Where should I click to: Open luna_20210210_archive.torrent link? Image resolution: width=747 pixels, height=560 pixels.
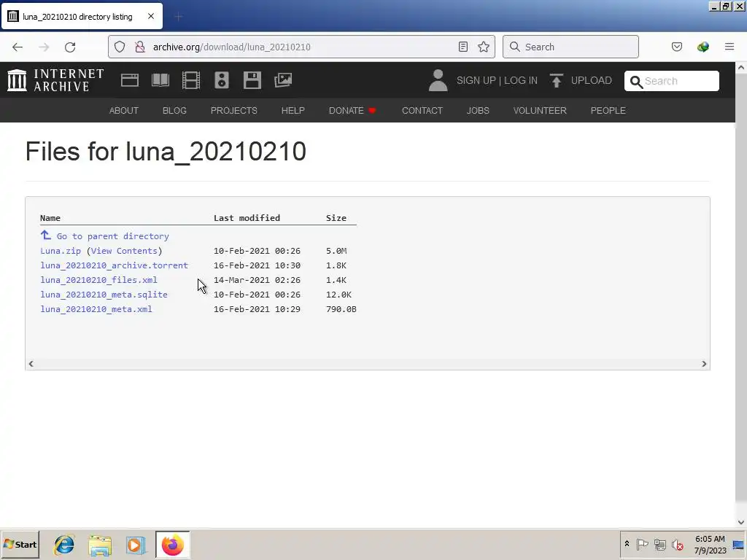click(114, 265)
